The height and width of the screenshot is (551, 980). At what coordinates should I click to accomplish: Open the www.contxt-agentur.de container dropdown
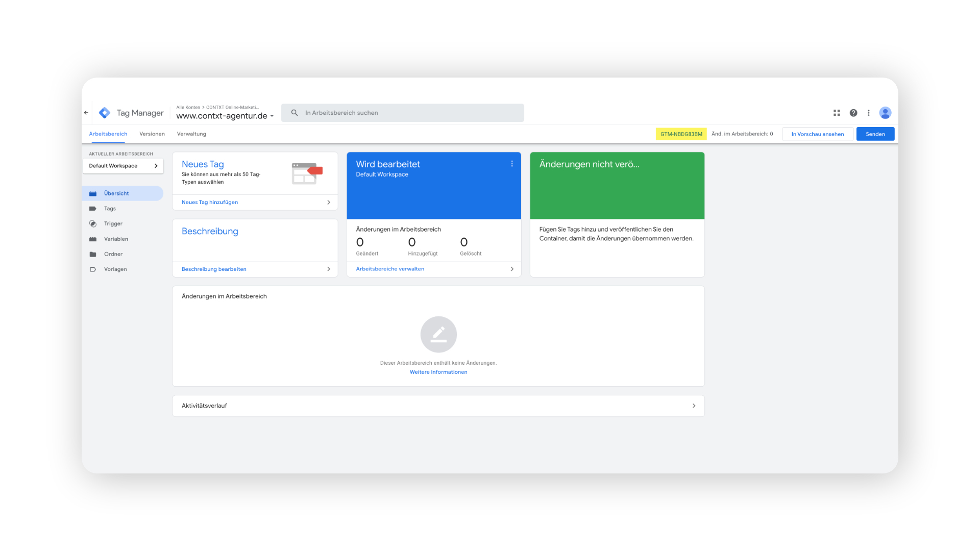point(225,116)
